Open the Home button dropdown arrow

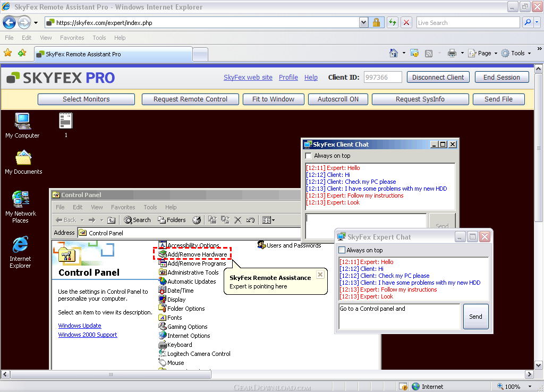click(x=404, y=53)
